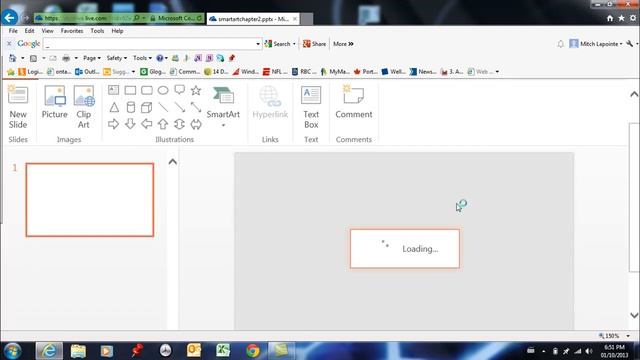Open the Safety dropdown menu

coord(116,58)
